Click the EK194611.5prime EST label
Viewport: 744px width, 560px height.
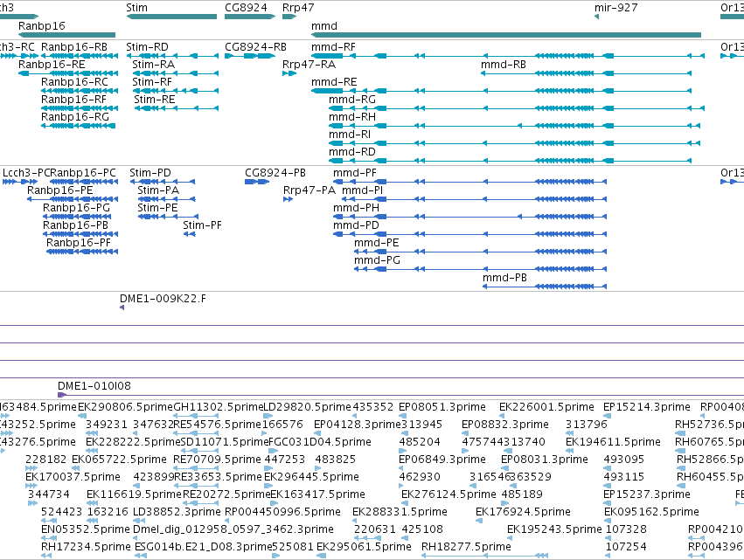(613, 442)
